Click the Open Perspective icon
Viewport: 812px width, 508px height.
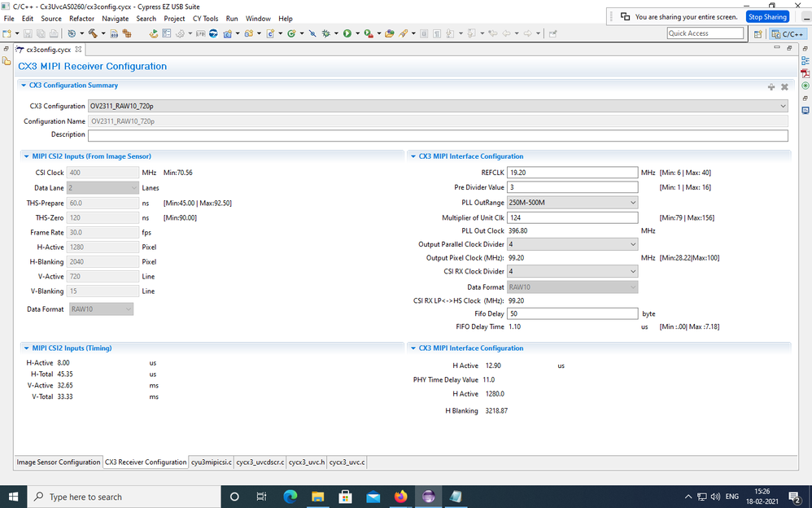[758, 33]
